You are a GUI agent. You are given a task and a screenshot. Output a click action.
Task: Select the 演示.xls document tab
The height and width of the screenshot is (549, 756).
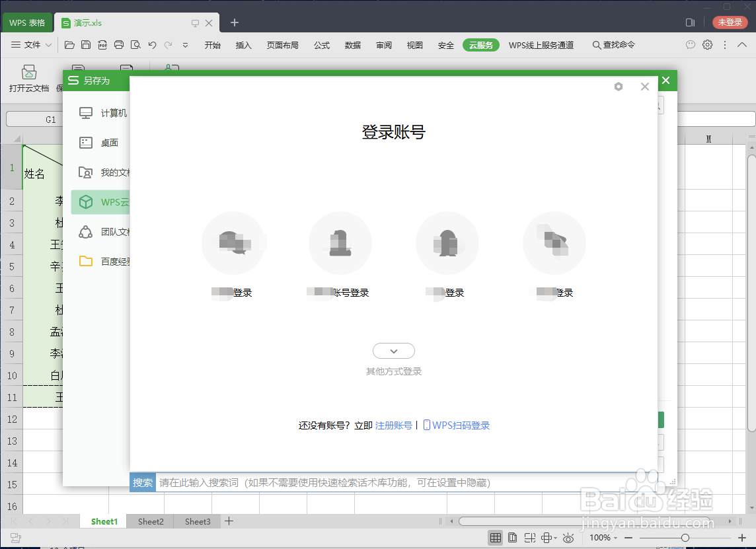(x=88, y=22)
